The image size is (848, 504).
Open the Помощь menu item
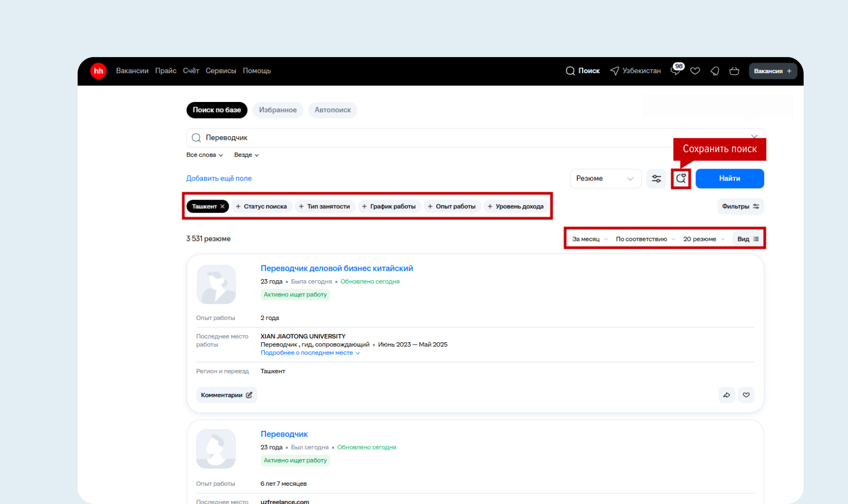pos(257,71)
